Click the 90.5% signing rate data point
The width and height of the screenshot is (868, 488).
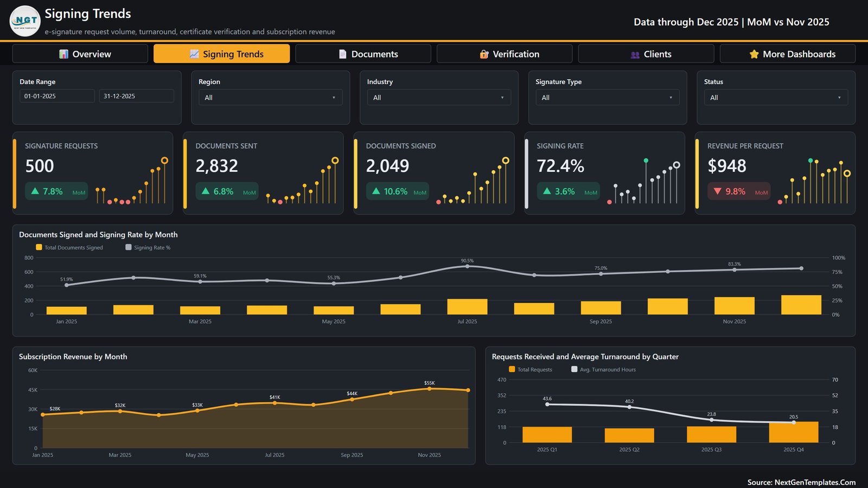(467, 266)
